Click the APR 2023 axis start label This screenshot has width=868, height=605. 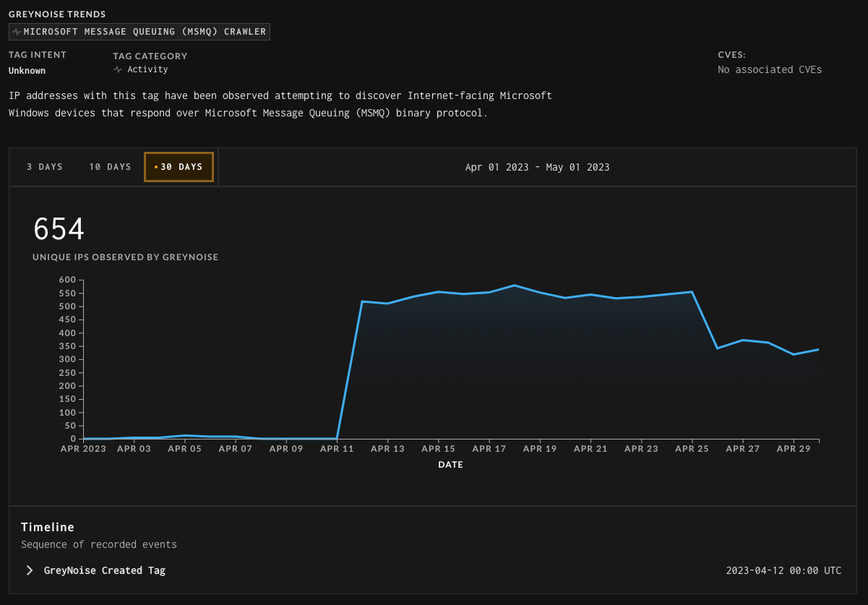(x=83, y=449)
